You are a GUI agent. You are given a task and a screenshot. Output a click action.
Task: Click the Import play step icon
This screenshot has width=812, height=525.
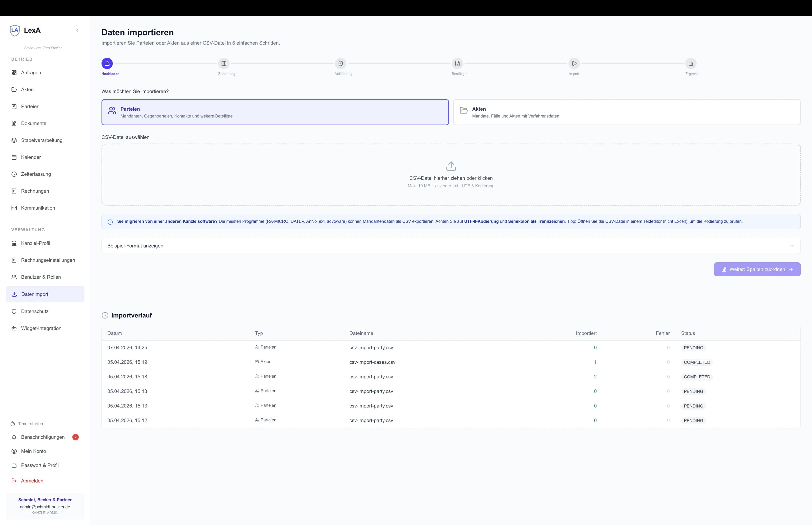574,63
